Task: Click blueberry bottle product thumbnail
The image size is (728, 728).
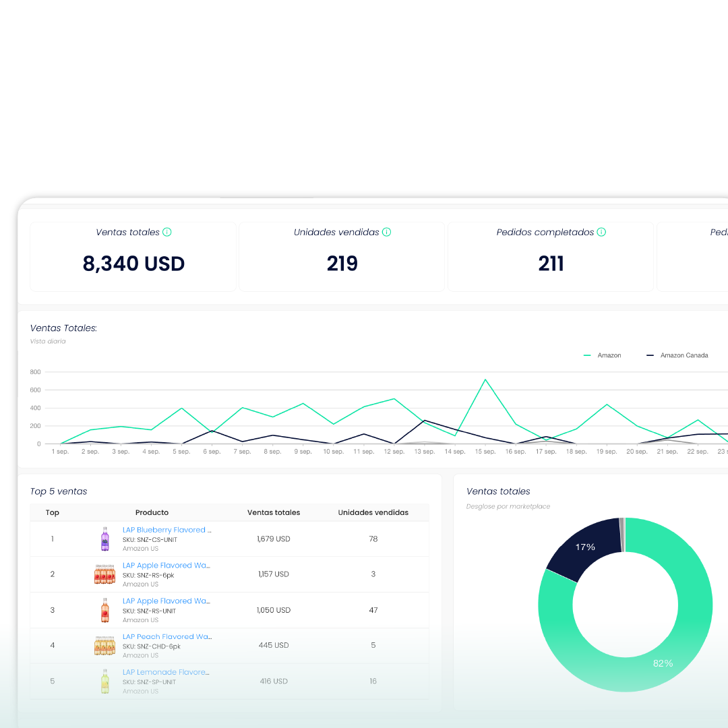Action: pyautogui.click(x=105, y=539)
